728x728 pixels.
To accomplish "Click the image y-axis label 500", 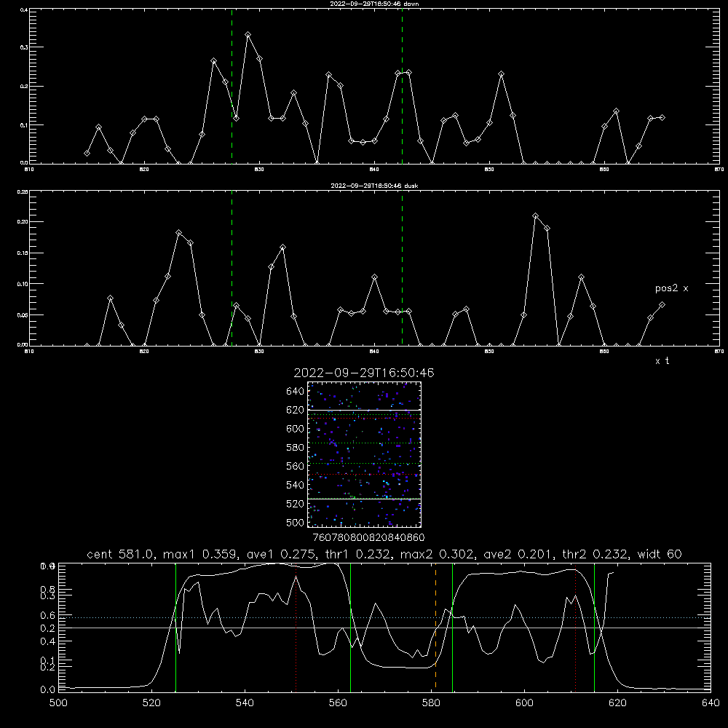I will coord(296,523).
